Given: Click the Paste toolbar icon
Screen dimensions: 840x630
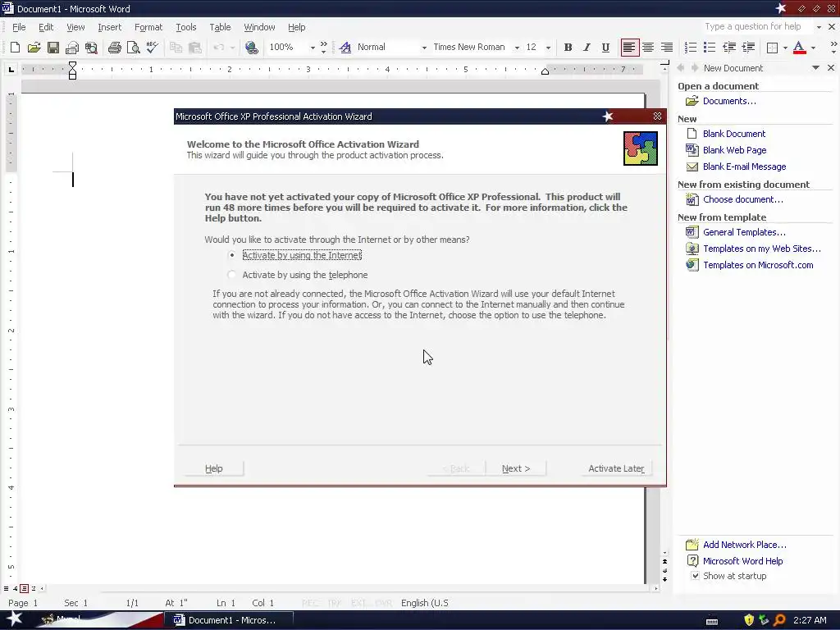Looking at the screenshot, I should 194,47.
